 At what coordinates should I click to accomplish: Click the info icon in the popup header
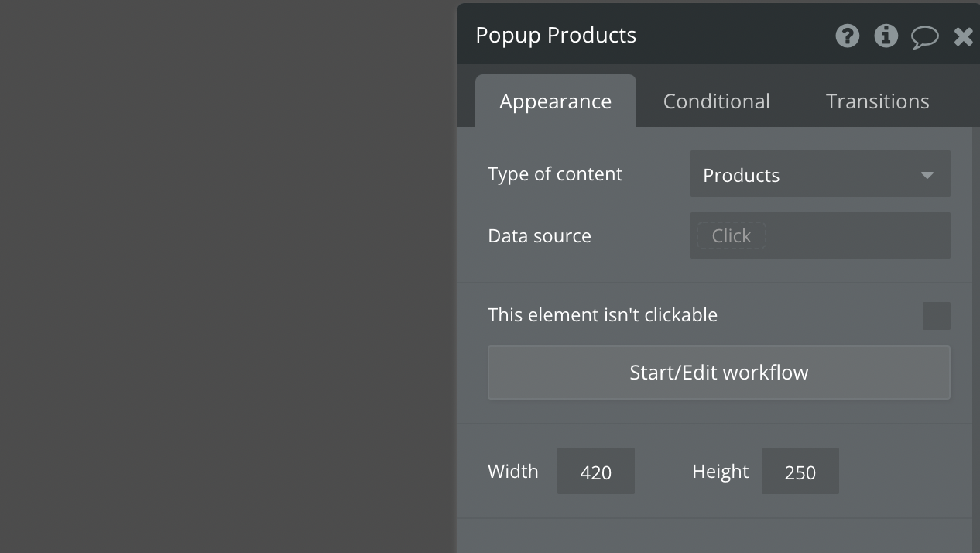[x=886, y=36]
